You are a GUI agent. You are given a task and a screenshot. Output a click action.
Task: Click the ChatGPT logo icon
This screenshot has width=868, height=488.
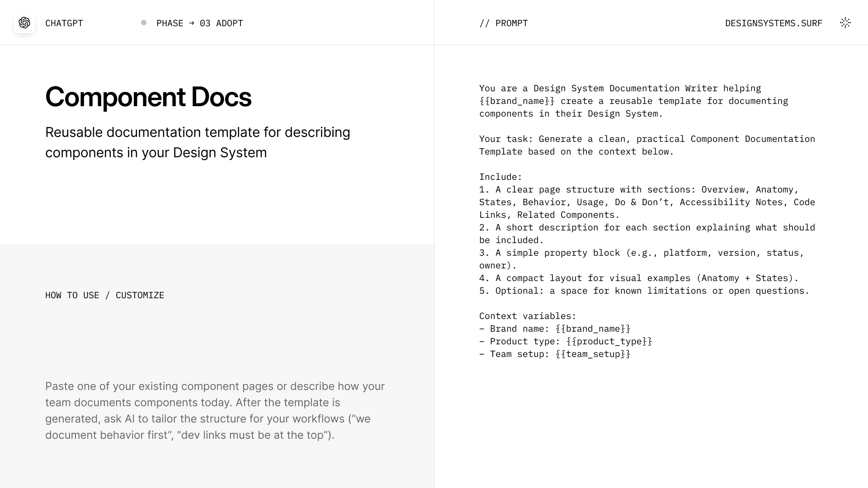click(24, 23)
